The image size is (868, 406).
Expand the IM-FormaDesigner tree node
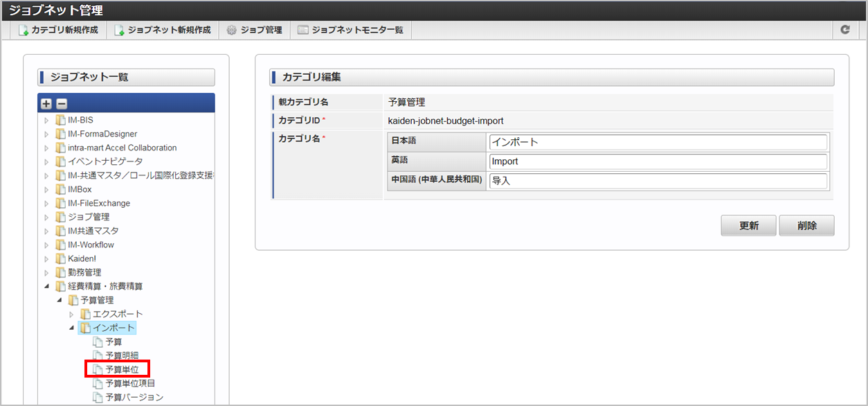pos(46,134)
